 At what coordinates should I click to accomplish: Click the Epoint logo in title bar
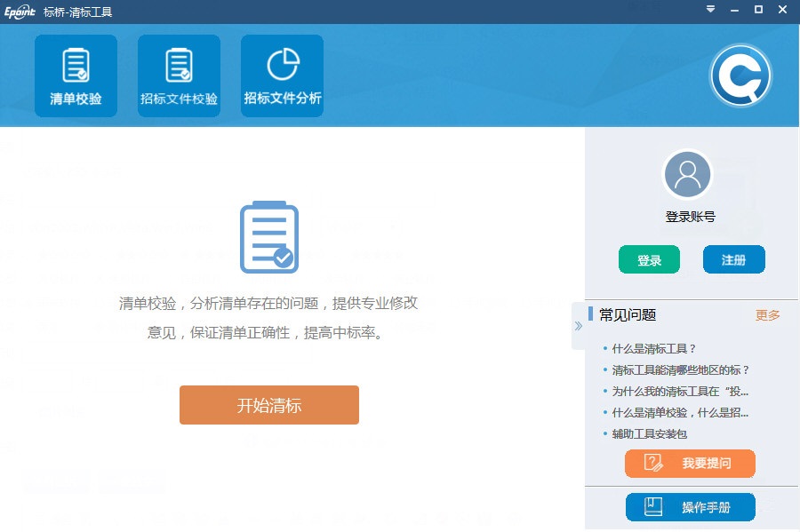[20, 12]
